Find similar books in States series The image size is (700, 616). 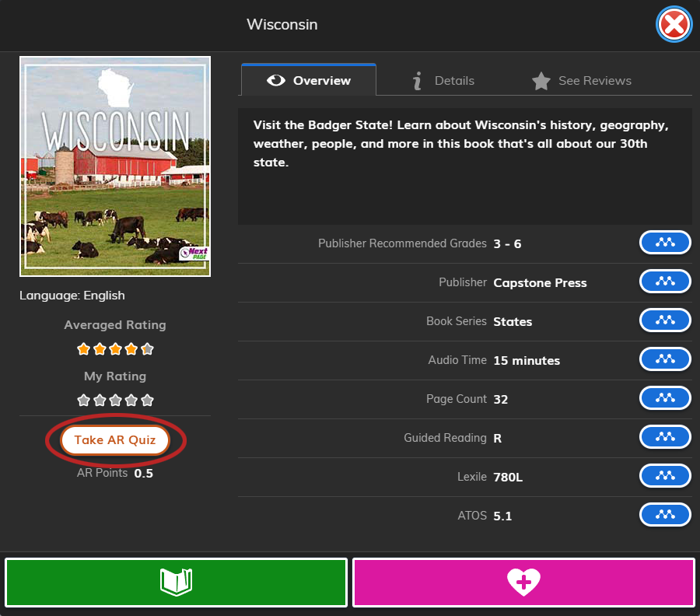pos(665,320)
